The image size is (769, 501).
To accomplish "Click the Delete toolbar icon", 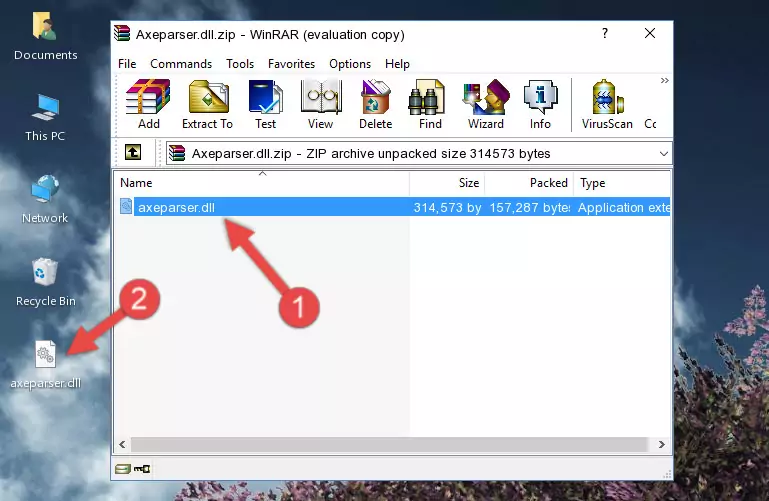I will tap(375, 104).
